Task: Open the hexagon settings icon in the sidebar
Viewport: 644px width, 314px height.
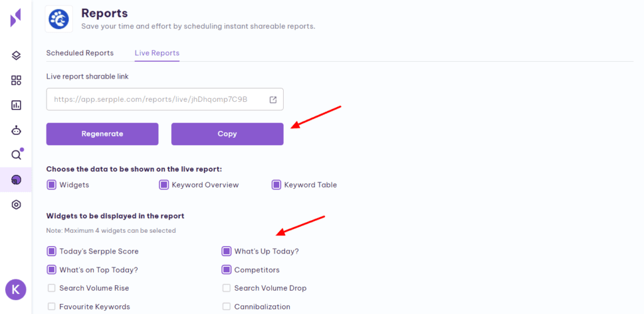Action: click(x=16, y=205)
